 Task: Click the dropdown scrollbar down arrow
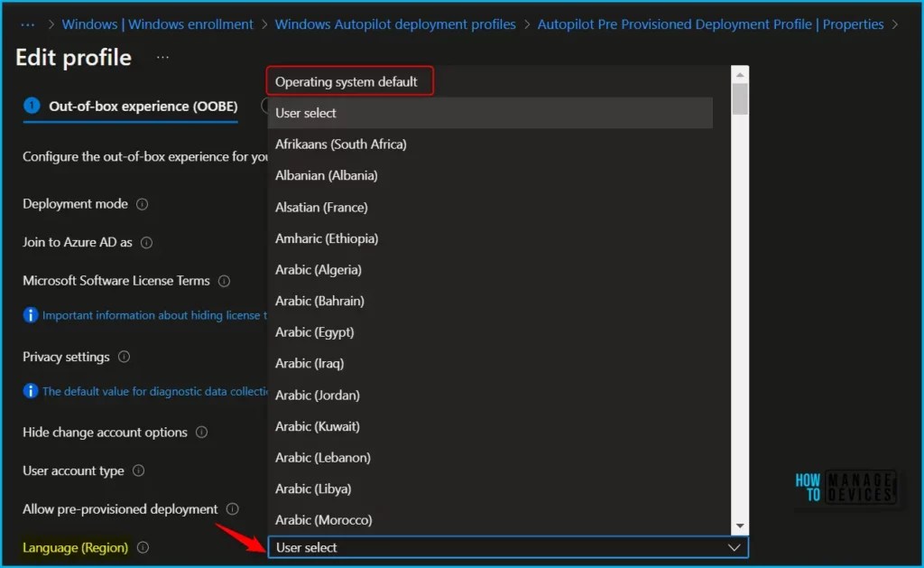tap(740, 526)
